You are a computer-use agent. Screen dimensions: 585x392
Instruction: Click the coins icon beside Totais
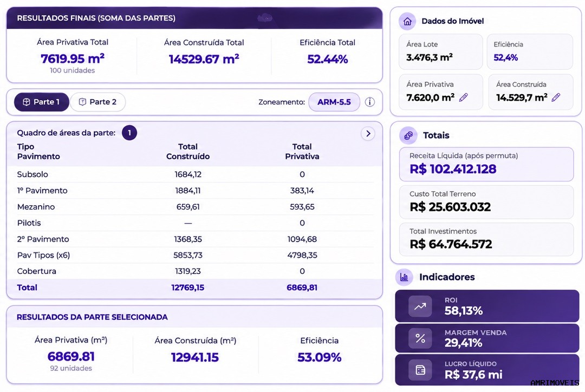[408, 135]
